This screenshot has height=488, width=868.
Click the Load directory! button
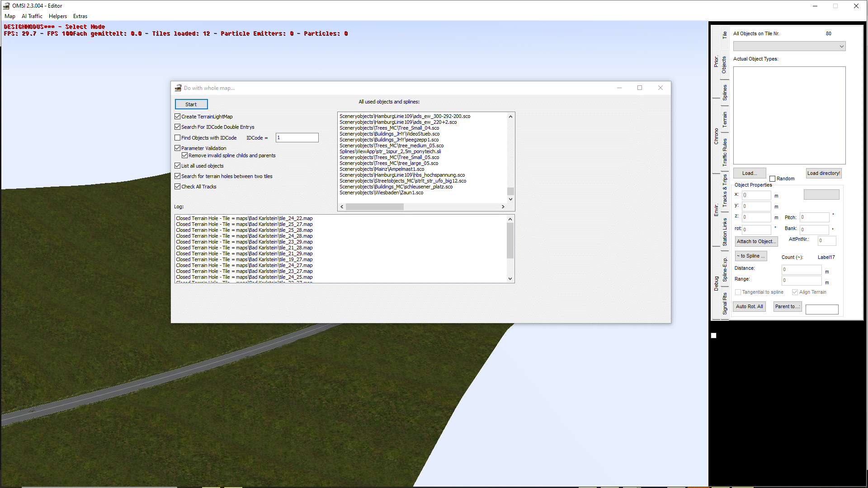824,173
